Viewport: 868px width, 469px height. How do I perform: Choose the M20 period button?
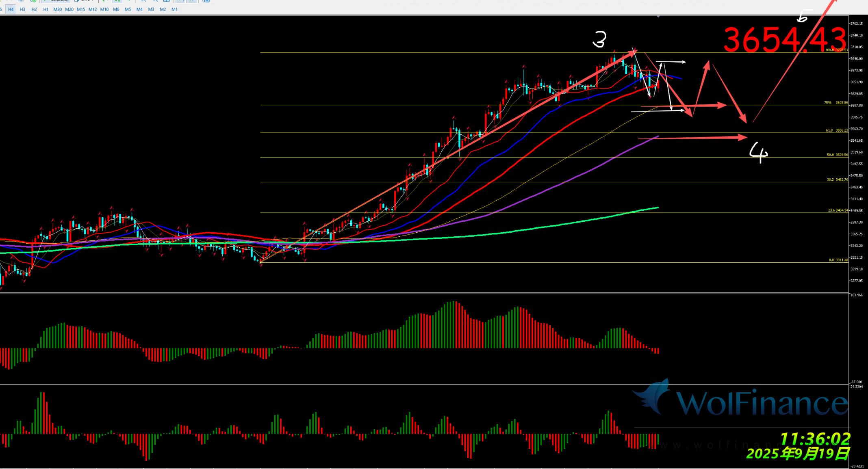pyautogui.click(x=69, y=9)
